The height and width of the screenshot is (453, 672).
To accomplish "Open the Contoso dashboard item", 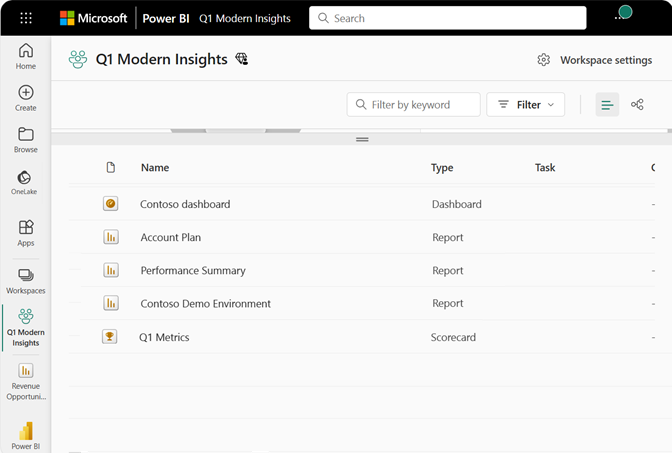I will (x=185, y=204).
